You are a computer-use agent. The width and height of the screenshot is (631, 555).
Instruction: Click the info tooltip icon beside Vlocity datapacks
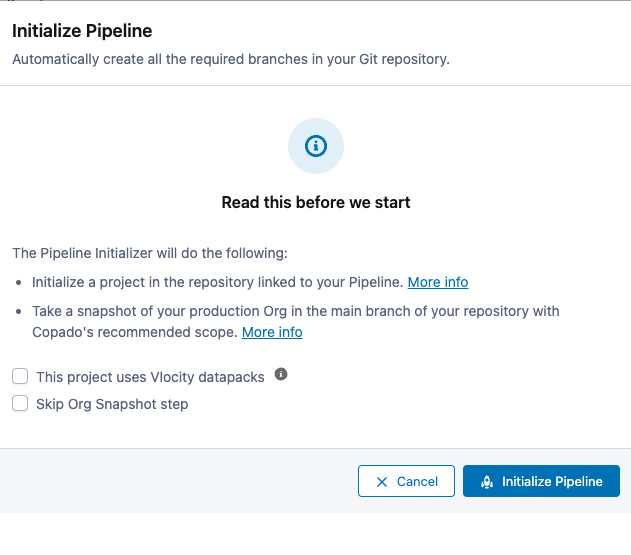281,375
